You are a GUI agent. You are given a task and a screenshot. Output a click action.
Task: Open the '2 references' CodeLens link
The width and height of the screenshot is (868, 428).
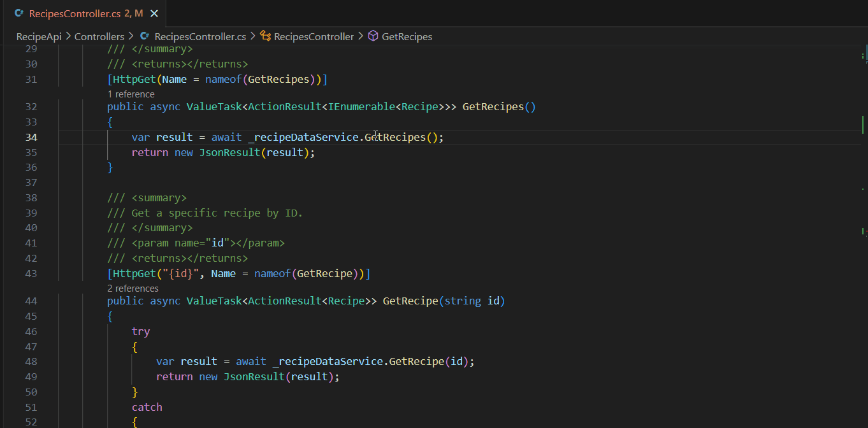[x=133, y=288]
